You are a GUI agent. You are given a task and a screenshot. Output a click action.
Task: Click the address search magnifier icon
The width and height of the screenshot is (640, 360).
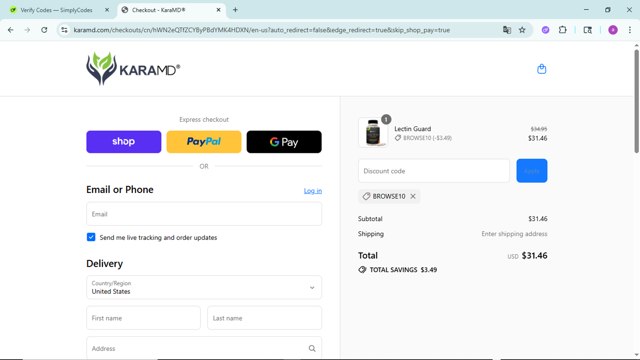click(312, 348)
